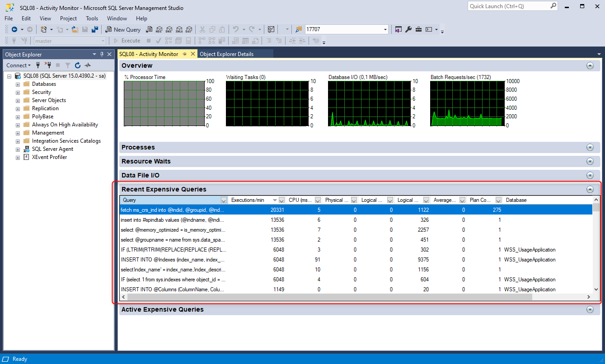605x364 pixels.
Task: Expand the Active Expensive Queries section chevron
Action: (x=590, y=309)
